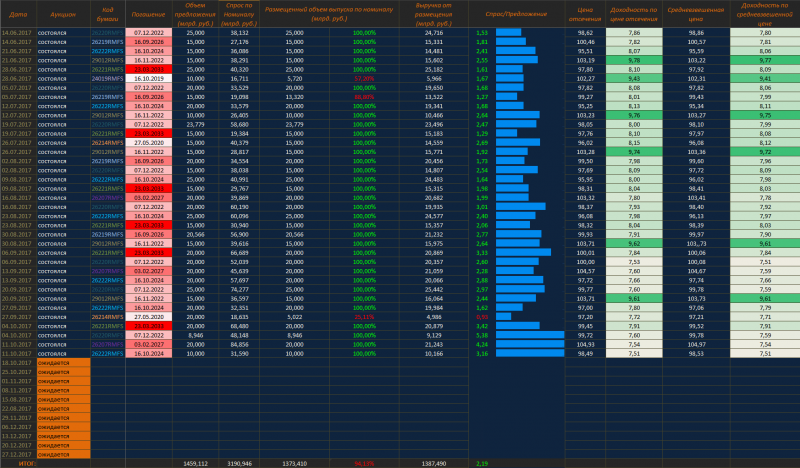Click the Средневзвешенная цена column header

coord(698,15)
